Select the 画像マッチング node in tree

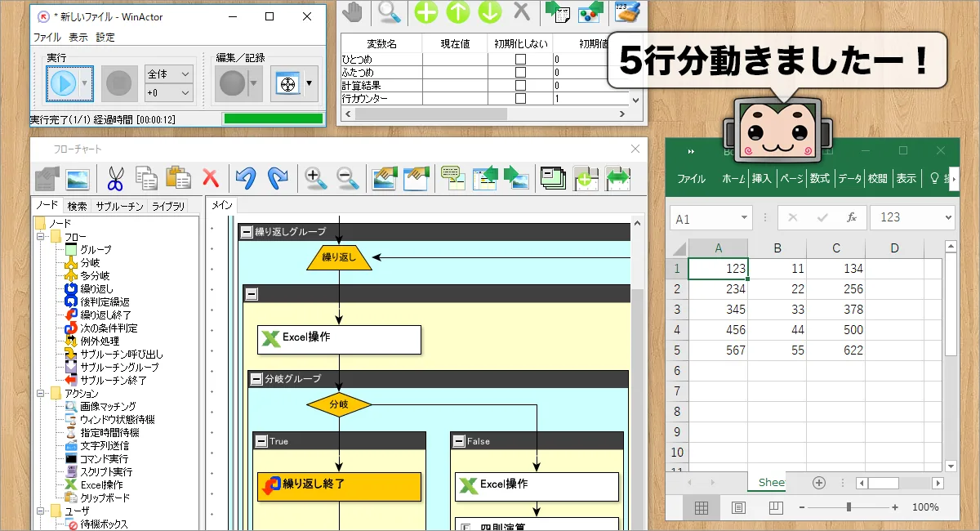108,407
